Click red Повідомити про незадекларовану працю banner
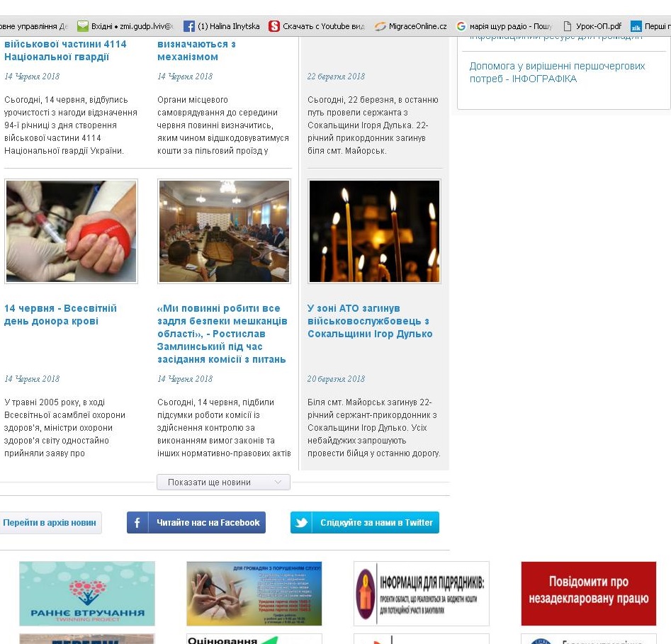This screenshot has height=644, width=671. pos(588,594)
